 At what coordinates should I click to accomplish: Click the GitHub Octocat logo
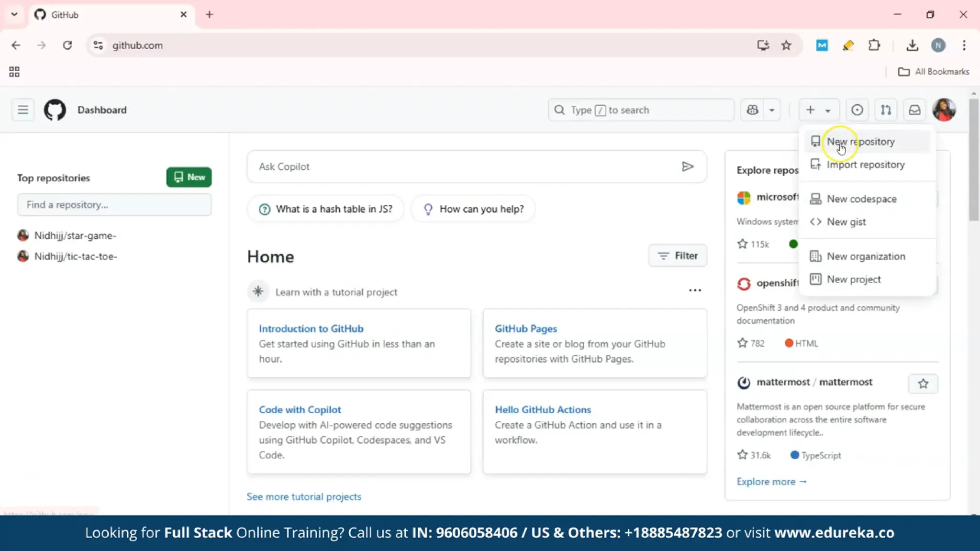pyautogui.click(x=55, y=110)
